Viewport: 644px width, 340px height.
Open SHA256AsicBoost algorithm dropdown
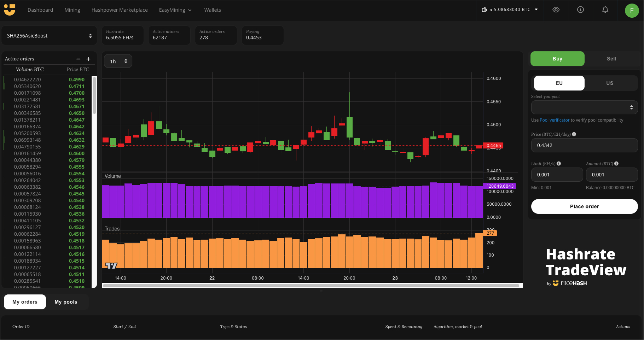point(49,36)
